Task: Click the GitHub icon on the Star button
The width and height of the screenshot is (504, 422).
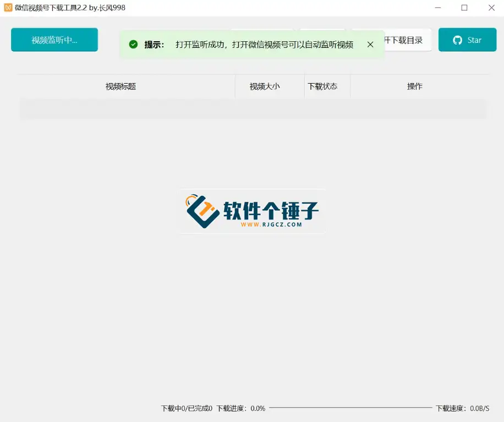Action: point(457,40)
